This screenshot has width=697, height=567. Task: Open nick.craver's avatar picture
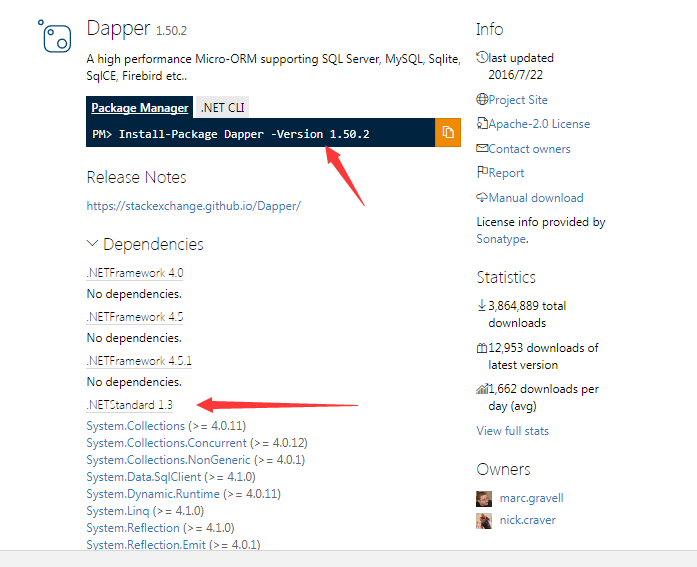click(x=484, y=521)
